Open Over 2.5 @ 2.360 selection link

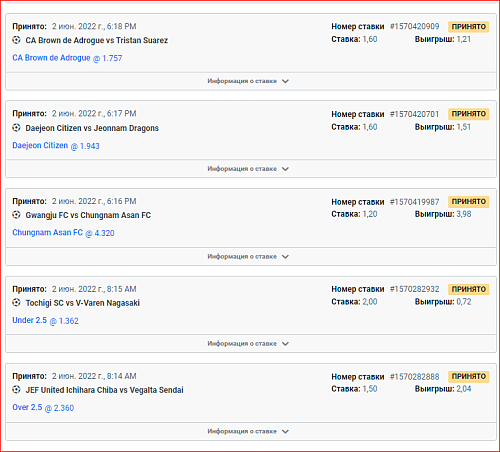[x=43, y=407]
